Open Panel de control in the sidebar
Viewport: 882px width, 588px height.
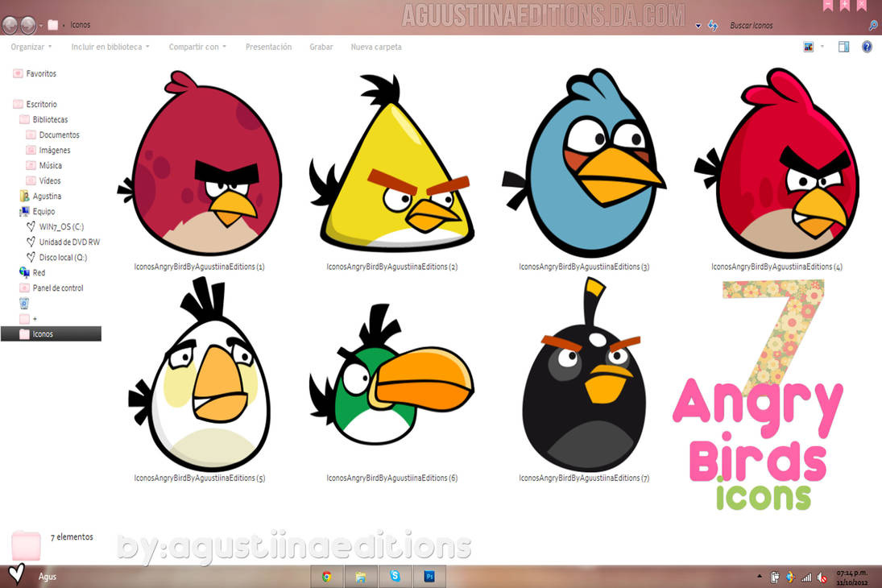[57, 288]
